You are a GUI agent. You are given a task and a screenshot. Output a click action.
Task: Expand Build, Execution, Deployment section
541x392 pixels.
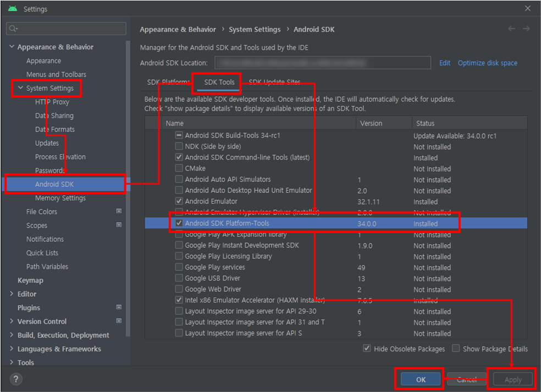12,335
